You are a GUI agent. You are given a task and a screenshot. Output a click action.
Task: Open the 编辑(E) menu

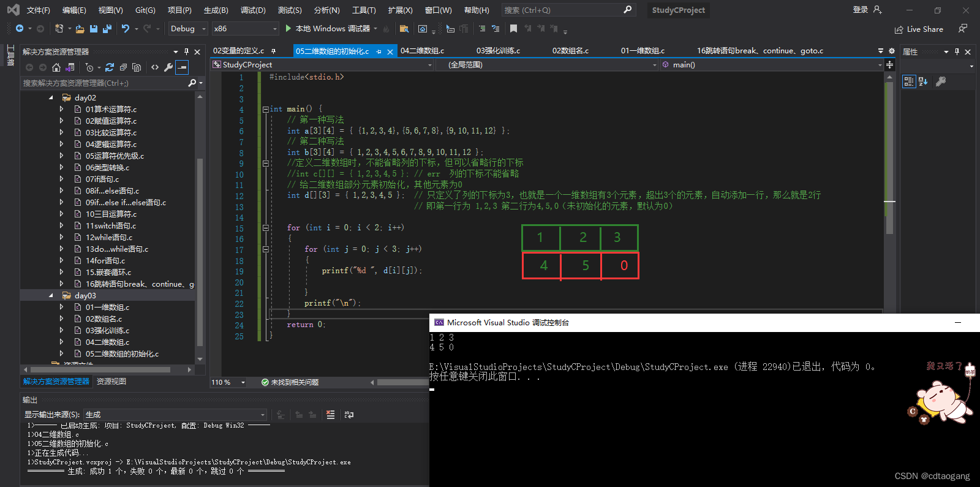[74, 10]
